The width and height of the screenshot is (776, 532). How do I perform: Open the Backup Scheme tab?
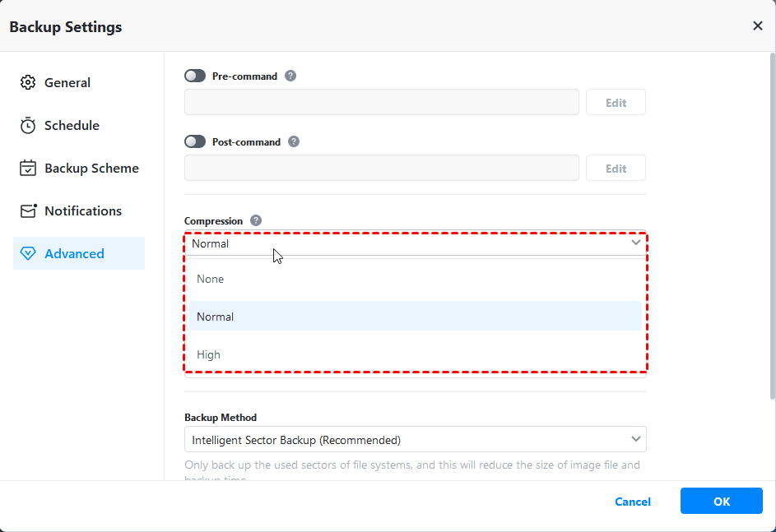[91, 169]
